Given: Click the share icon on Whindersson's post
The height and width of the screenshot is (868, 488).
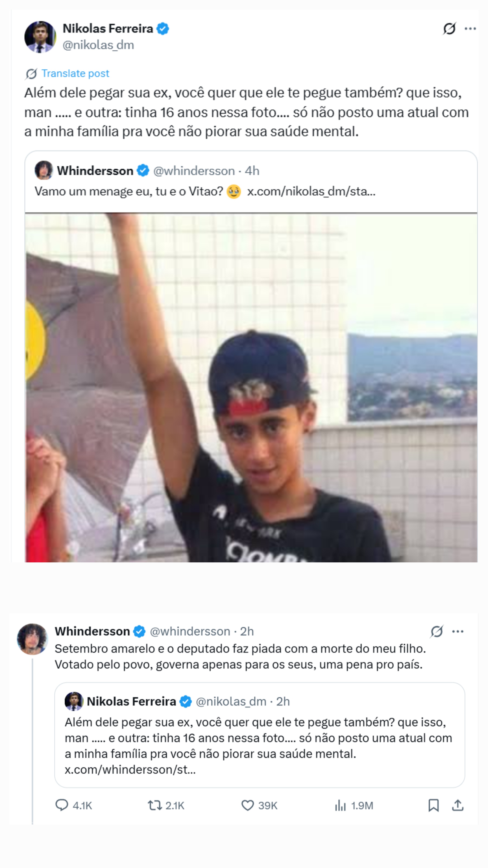Looking at the screenshot, I should coord(458,805).
